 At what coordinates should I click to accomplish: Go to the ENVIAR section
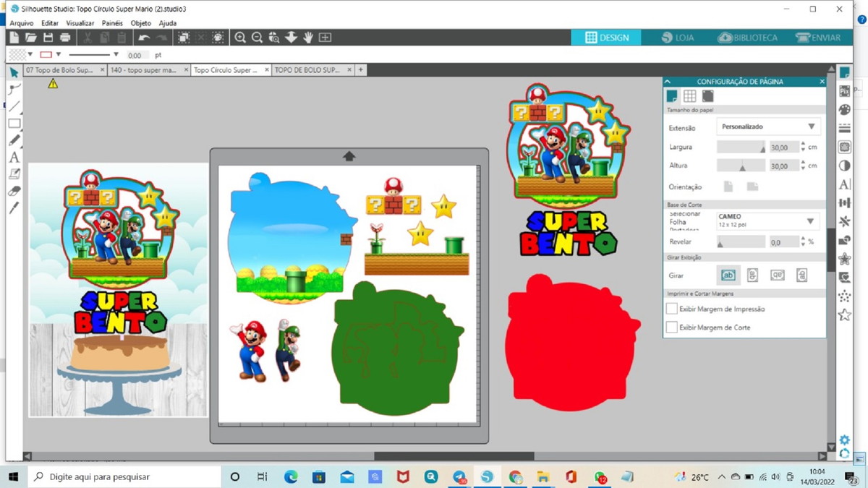[818, 38]
